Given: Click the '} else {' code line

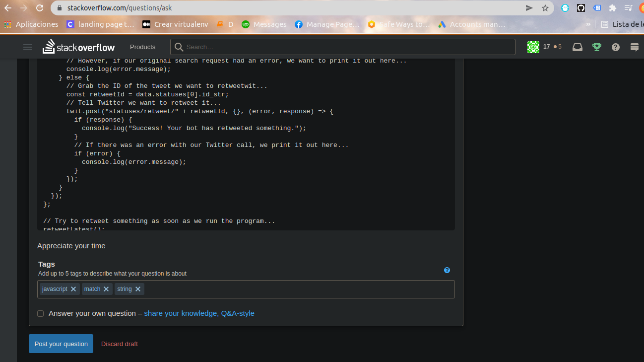Looking at the screenshot, I should [x=74, y=77].
